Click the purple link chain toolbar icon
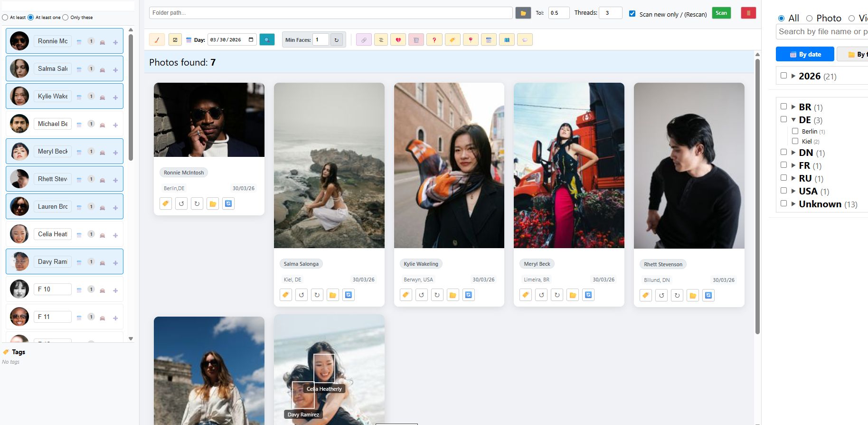 pyautogui.click(x=364, y=40)
